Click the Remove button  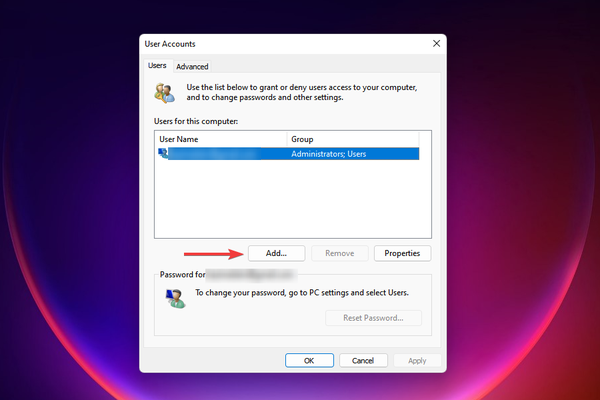[x=340, y=254]
